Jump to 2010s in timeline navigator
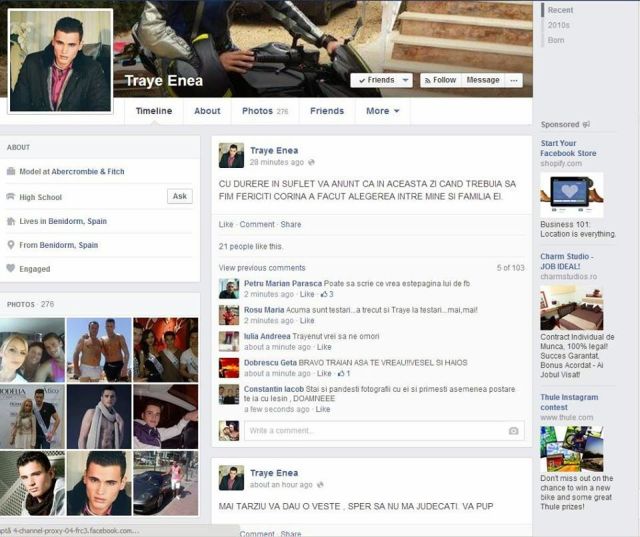The width and height of the screenshot is (640, 537). pyautogui.click(x=557, y=25)
